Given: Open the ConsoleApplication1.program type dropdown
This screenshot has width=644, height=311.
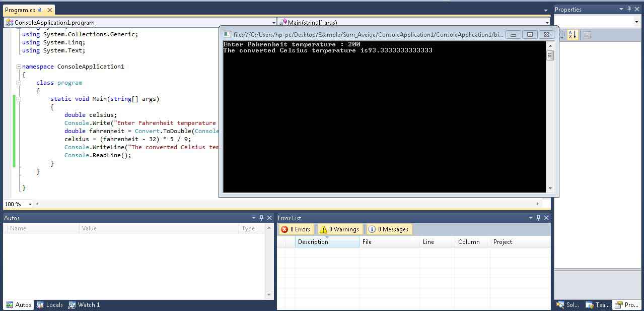Looking at the screenshot, I should pos(274,23).
